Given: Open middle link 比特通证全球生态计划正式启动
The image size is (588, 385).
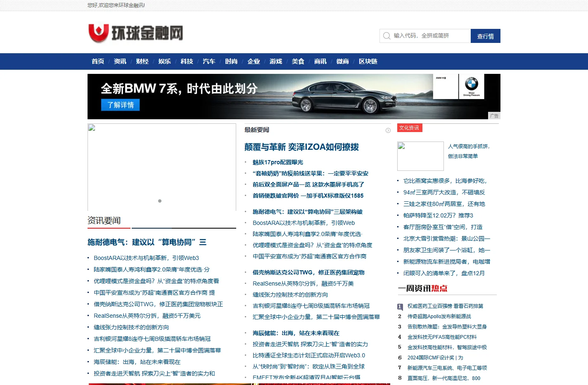Looking at the screenshot, I should point(309,355).
